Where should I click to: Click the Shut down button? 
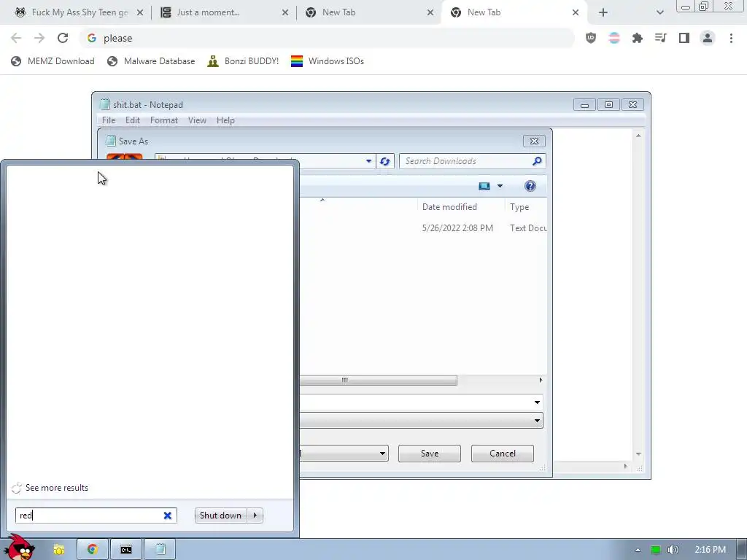pos(220,516)
